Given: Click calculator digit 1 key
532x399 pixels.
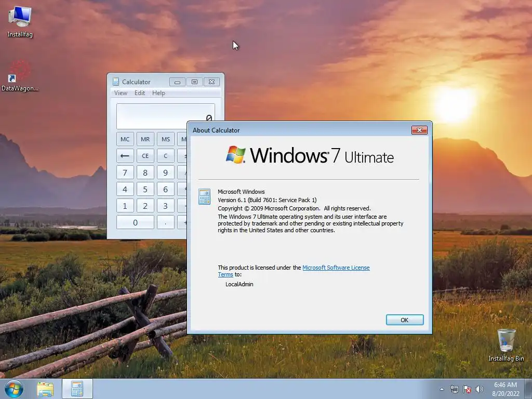Looking at the screenshot, I should tap(125, 206).
